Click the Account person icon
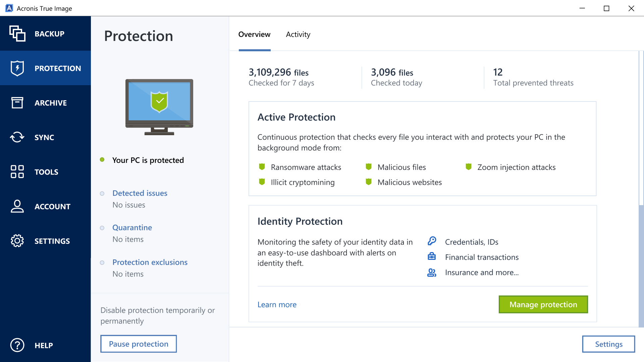Screen dimensions: 644x362 click(17, 206)
